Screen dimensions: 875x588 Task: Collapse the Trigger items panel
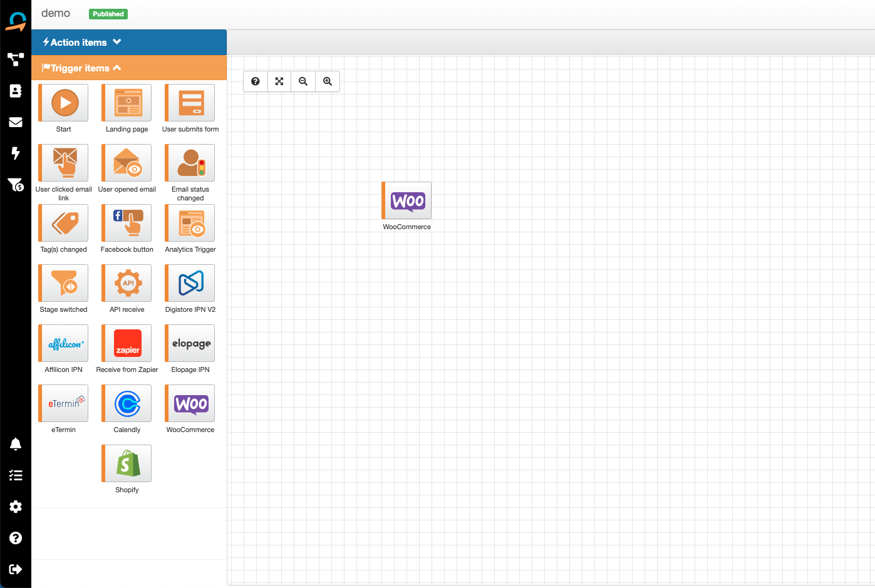[129, 68]
